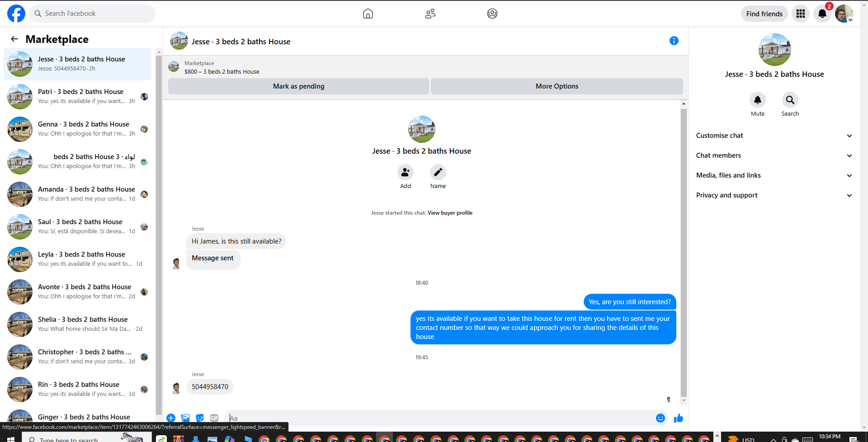Click the Name pencil icon
The width and height of the screenshot is (868, 442).
(x=438, y=172)
